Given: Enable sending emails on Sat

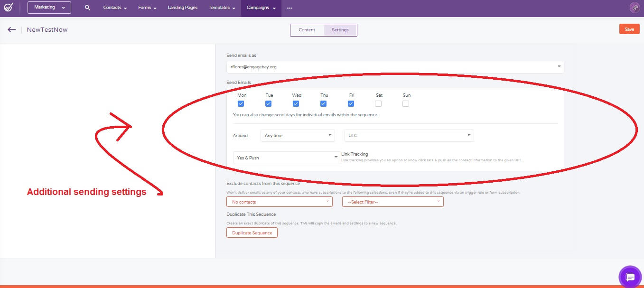Looking at the screenshot, I should [x=378, y=103].
